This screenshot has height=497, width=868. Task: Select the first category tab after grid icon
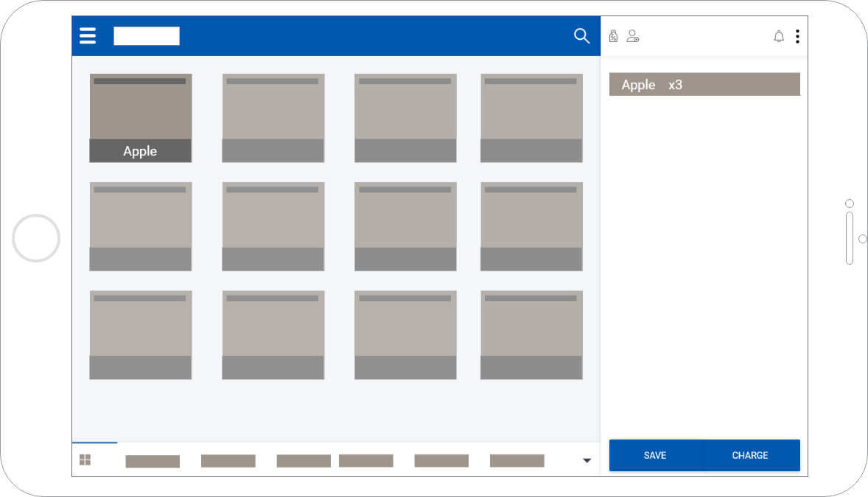(153, 461)
